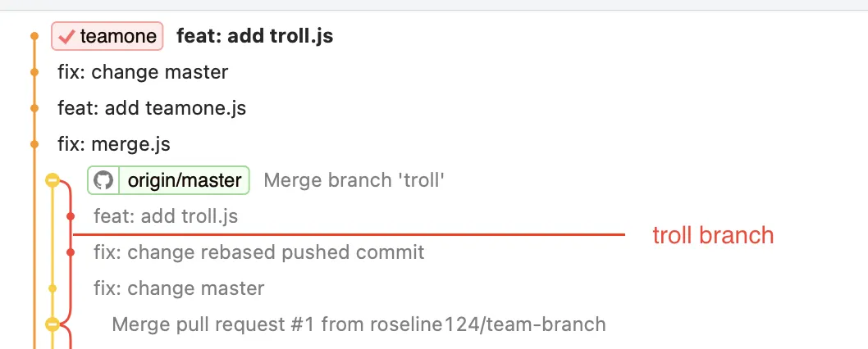Click the GitHub icon beside origin/master
This screenshot has height=349, width=868.
click(103, 180)
